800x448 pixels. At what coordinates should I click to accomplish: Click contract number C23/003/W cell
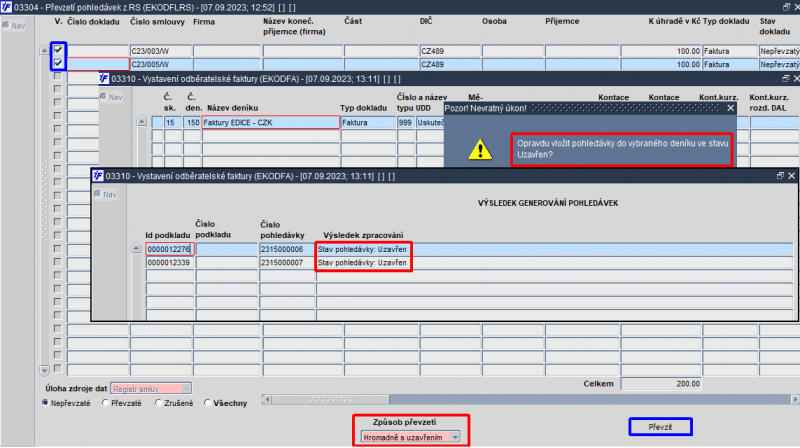[161, 51]
